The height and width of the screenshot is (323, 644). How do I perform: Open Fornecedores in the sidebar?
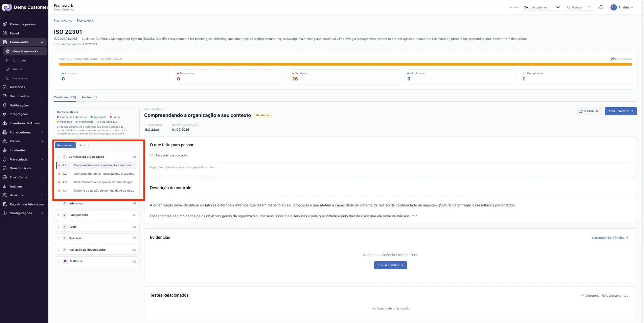click(24, 132)
